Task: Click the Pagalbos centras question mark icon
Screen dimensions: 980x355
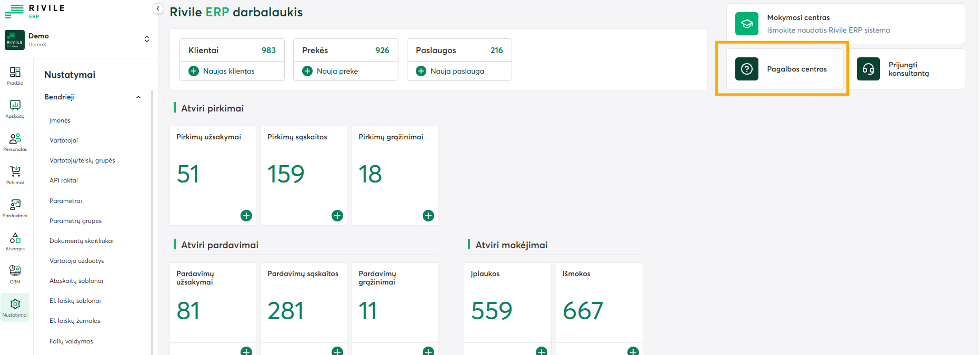Action: [x=746, y=69]
